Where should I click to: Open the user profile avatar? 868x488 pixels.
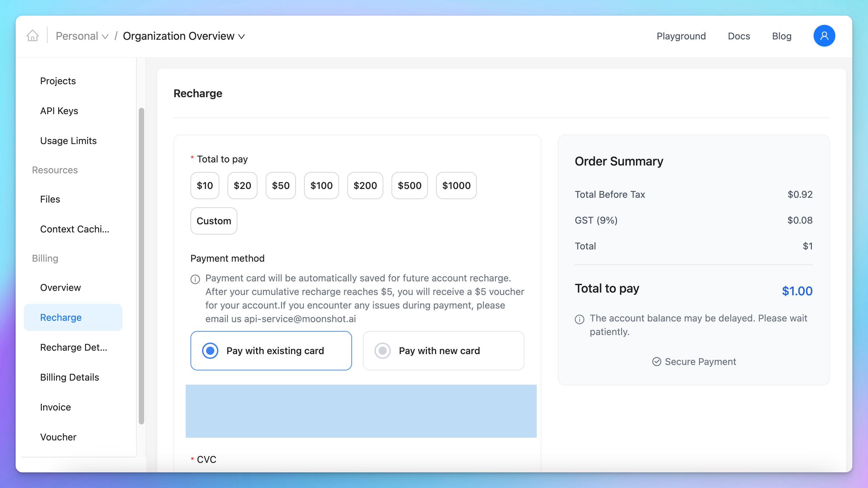click(x=824, y=36)
